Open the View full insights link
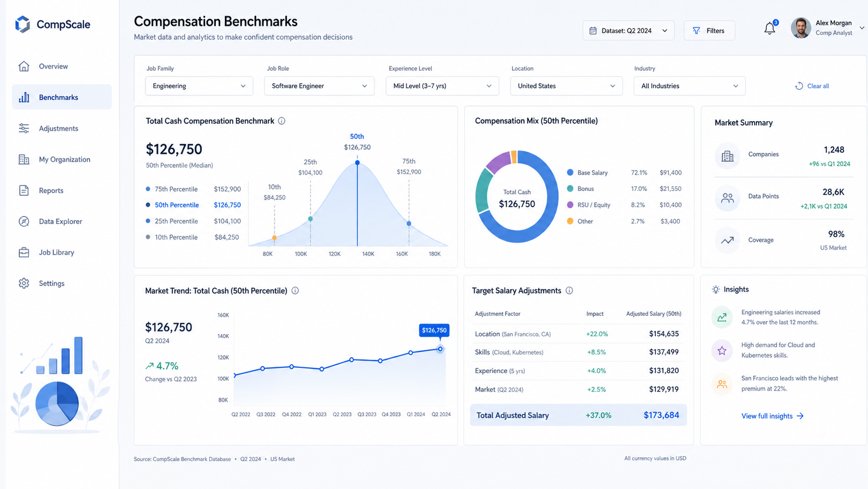Viewport: 868px width, 489px height. (772, 416)
